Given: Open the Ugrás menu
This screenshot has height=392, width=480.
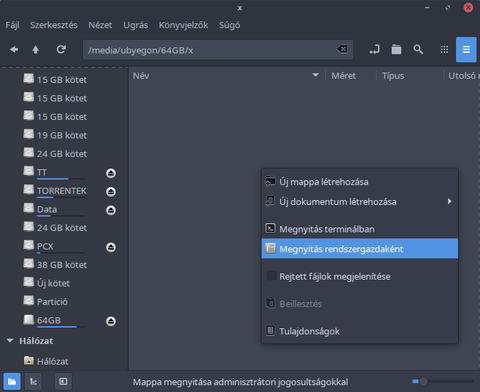Looking at the screenshot, I should pyautogui.click(x=135, y=25).
